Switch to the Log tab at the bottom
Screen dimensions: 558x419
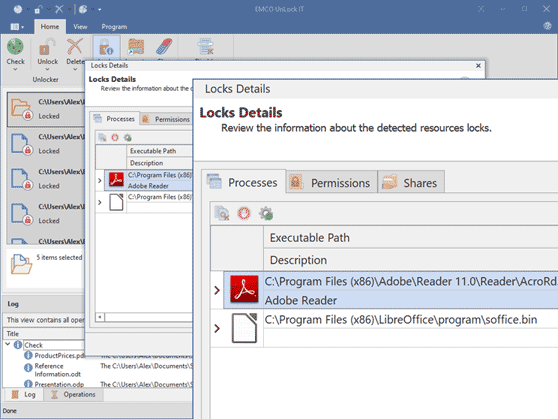[23, 394]
